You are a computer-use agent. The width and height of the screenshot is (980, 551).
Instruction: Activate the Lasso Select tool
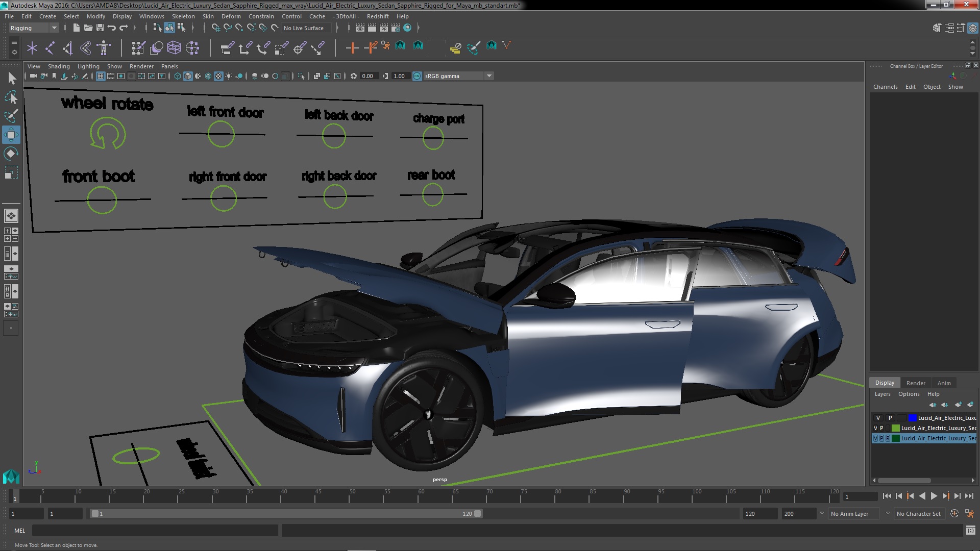11,97
